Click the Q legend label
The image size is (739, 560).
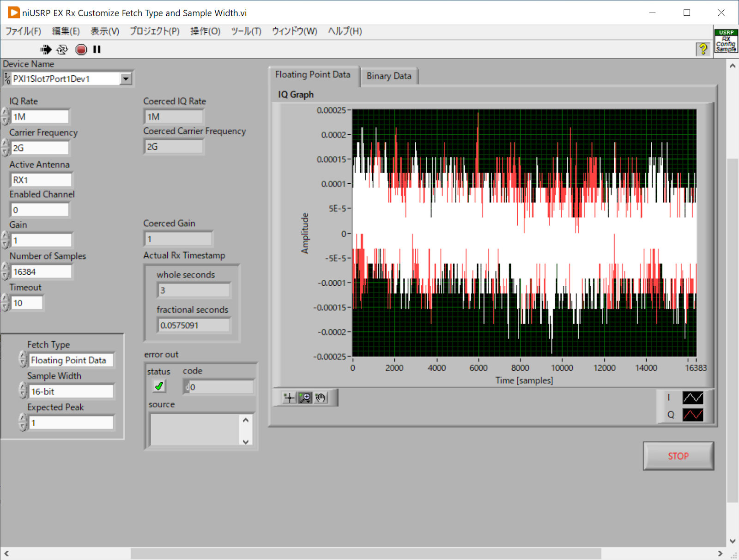(671, 415)
